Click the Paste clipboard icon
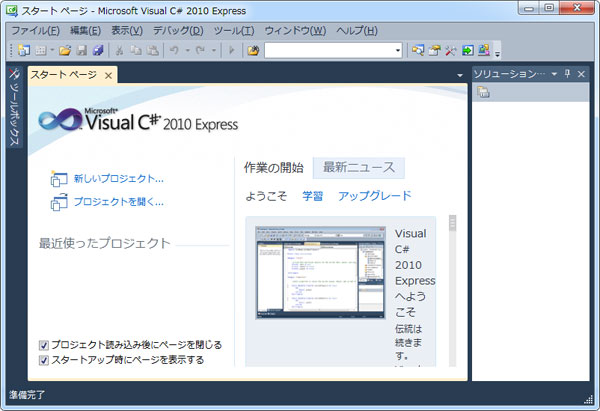600x411 pixels. click(153, 50)
